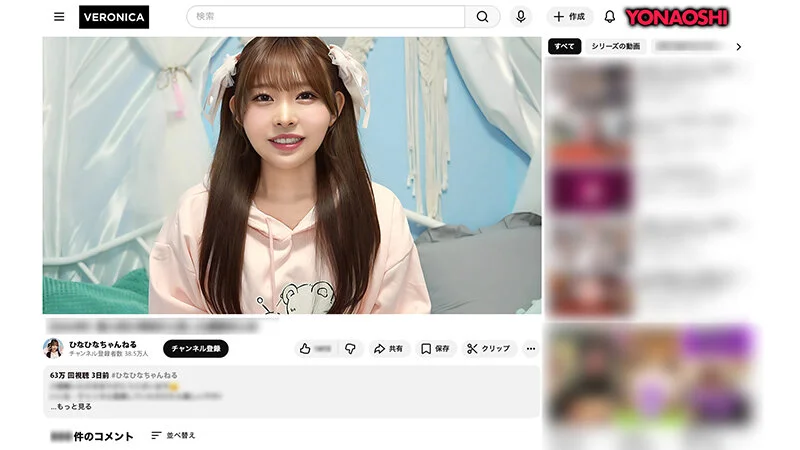Select the シリーズの動画 filter tab
The image size is (800, 450).
(615, 47)
